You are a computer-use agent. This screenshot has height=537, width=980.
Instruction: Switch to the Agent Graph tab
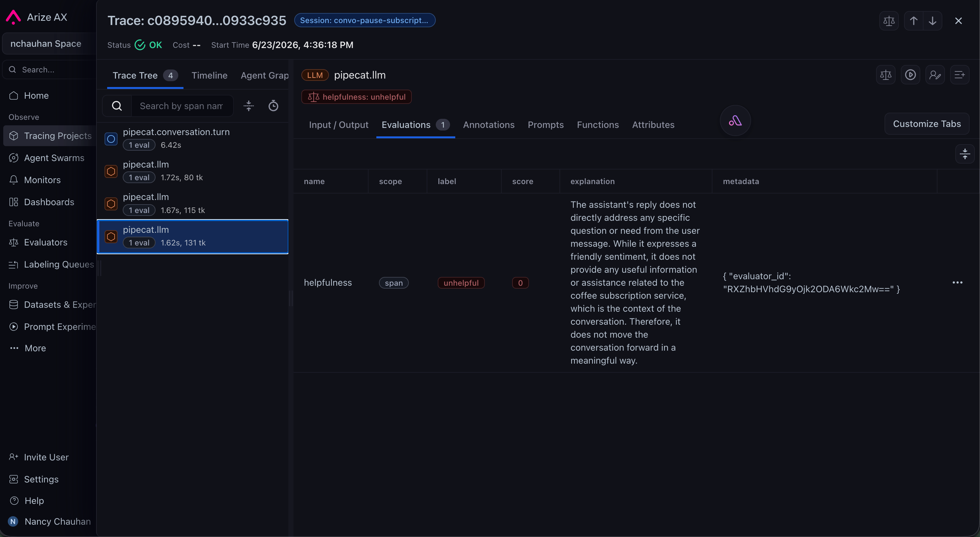point(264,75)
